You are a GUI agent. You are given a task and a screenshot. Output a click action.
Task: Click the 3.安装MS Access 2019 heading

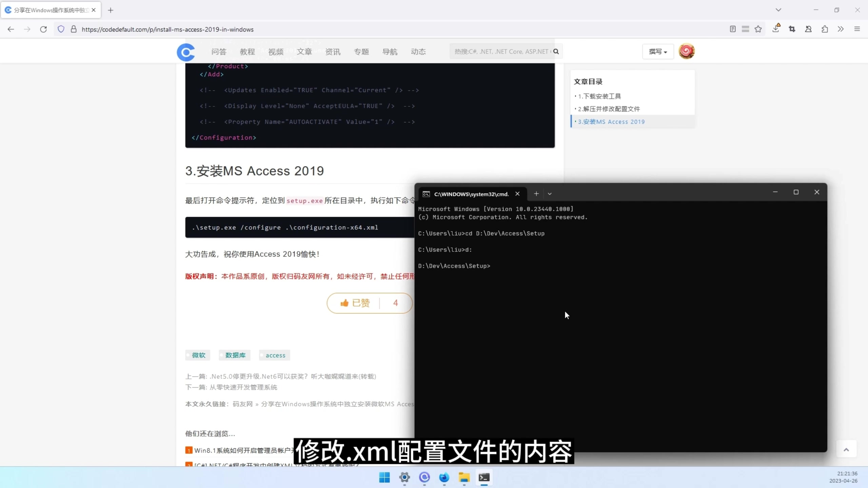point(255,171)
